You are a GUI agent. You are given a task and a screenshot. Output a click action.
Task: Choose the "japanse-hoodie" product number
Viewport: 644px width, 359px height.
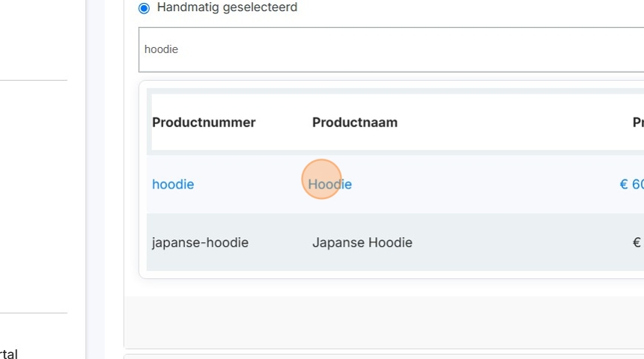point(200,242)
